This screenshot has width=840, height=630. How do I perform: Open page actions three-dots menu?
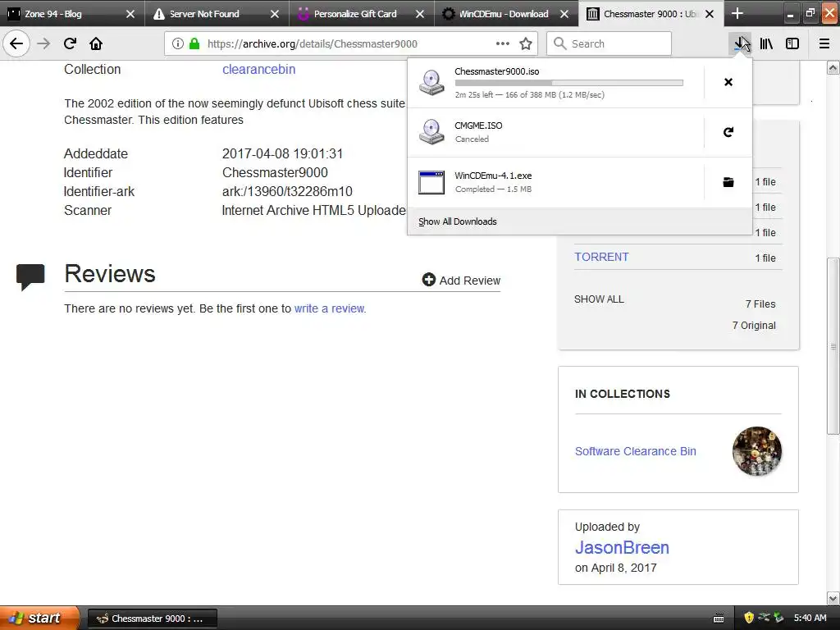tap(503, 44)
